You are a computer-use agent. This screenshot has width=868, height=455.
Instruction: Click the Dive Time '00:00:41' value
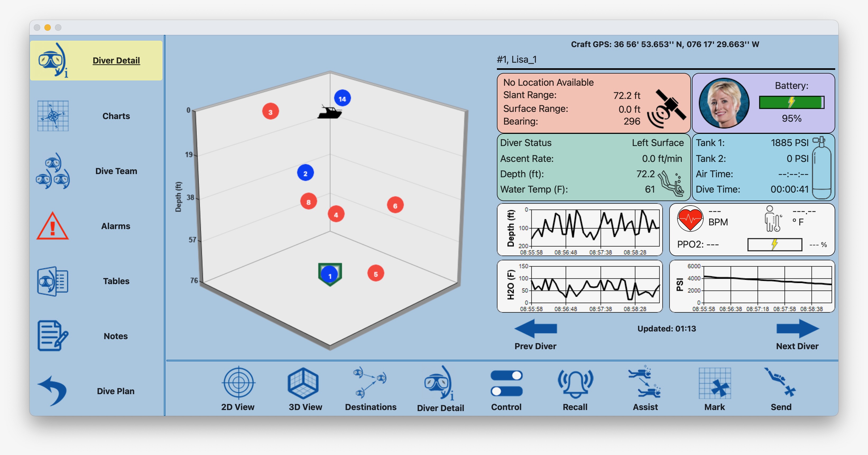pyautogui.click(x=789, y=189)
